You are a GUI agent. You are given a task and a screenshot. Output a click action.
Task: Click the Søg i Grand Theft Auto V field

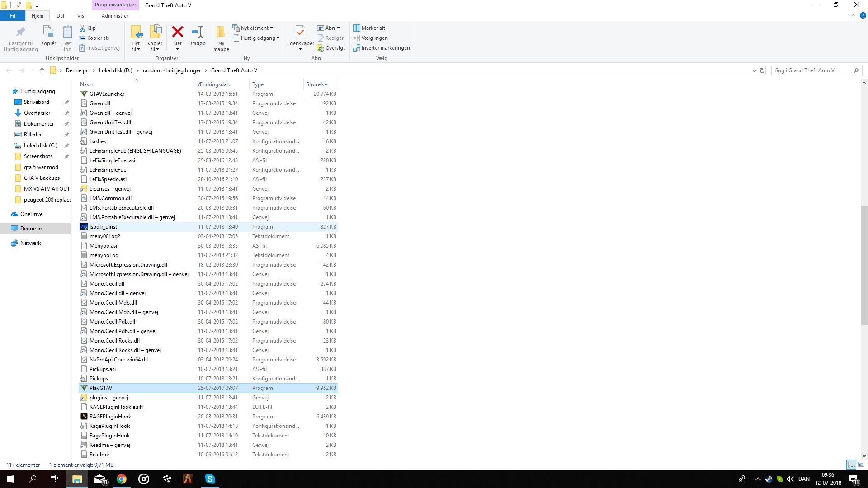tap(811, 70)
